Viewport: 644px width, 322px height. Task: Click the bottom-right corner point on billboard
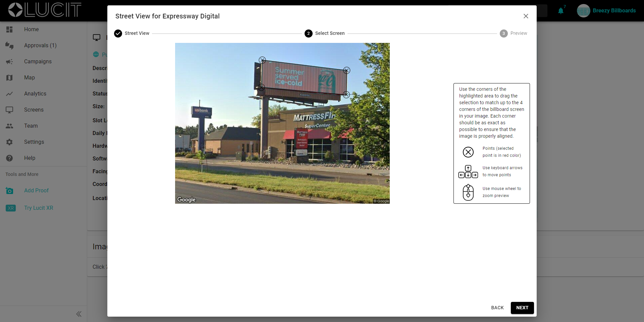(346, 95)
